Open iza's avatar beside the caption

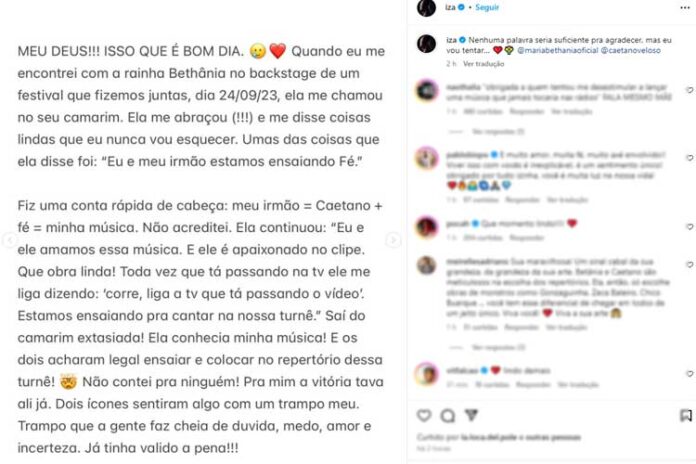(x=426, y=44)
